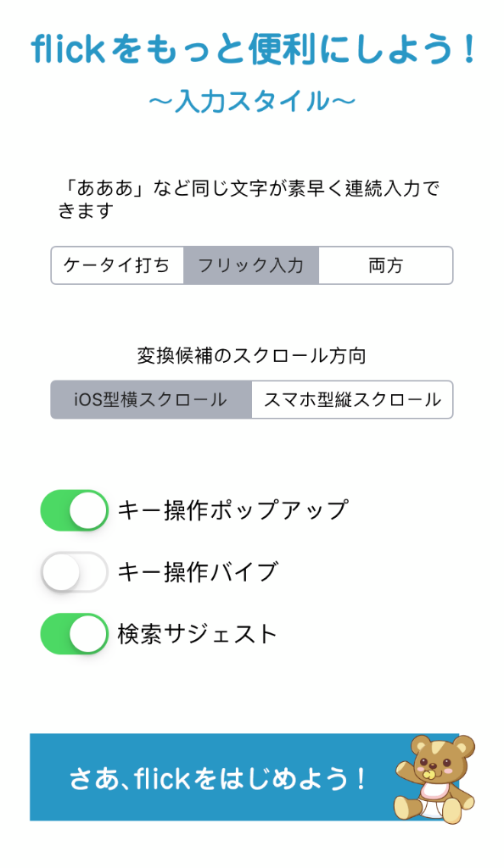
Task: Enable the キー操作バイブ switch
Action: [74, 572]
